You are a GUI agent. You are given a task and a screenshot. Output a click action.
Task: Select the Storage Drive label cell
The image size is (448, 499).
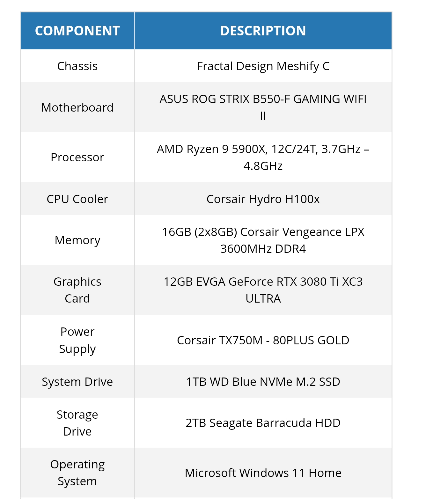77,423
